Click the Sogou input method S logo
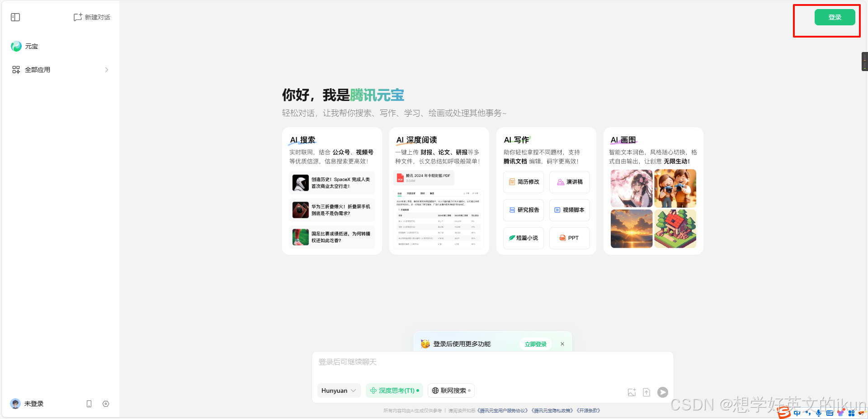 pyautogui.click(x=784, y=413)
